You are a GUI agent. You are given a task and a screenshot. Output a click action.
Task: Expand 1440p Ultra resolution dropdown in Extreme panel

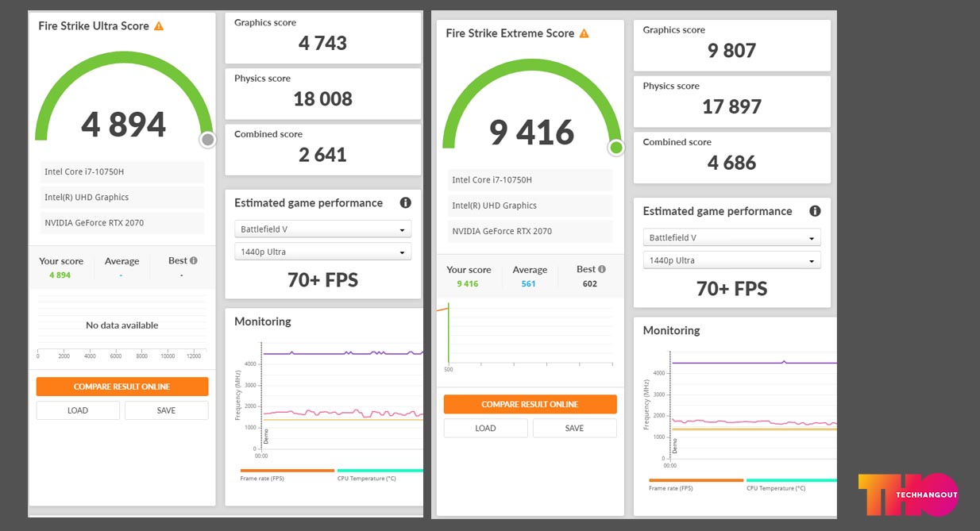732,260
